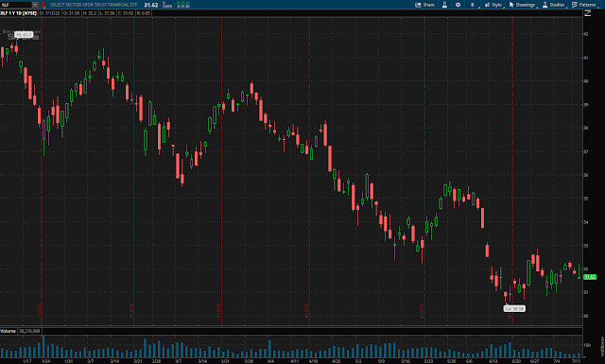Click the expand price axis icon
Viewport: 605px width, 364px height.
pyautogui.click(x=587, y=13)
